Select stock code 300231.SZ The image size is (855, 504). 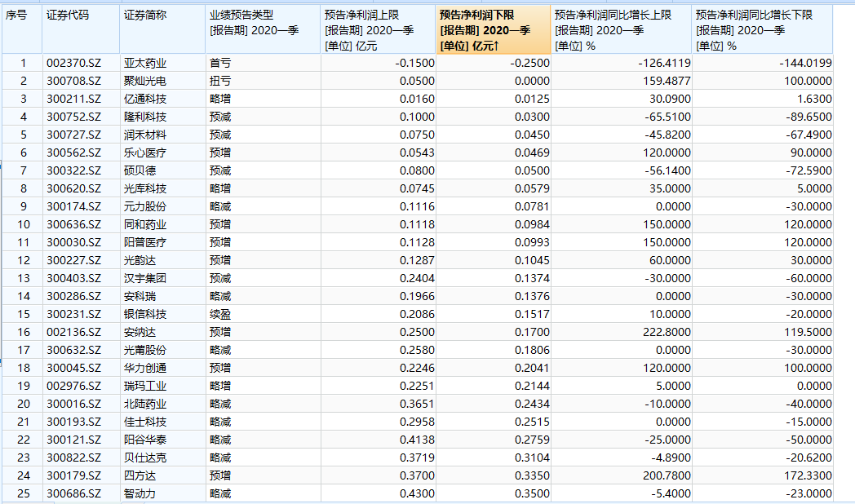tap(73, 314)
